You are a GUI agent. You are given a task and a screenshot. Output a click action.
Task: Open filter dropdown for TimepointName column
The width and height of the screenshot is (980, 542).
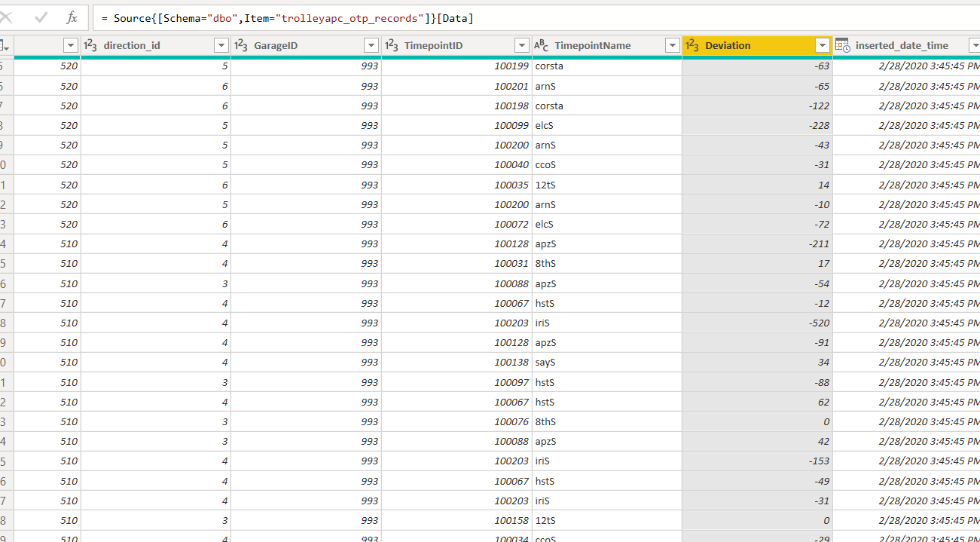point(672,46)
